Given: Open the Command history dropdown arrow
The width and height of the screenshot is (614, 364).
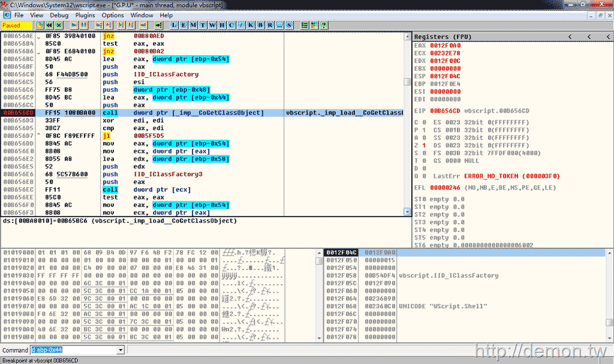Looking at the screenshot, I should (x=119, y=350).
